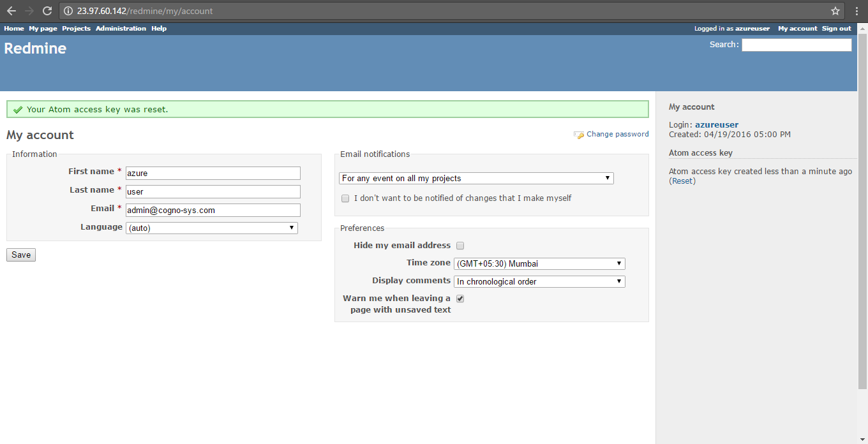Uncheck Warn me when leaving a page
This screenshot has width=868, height=444.
460,299
